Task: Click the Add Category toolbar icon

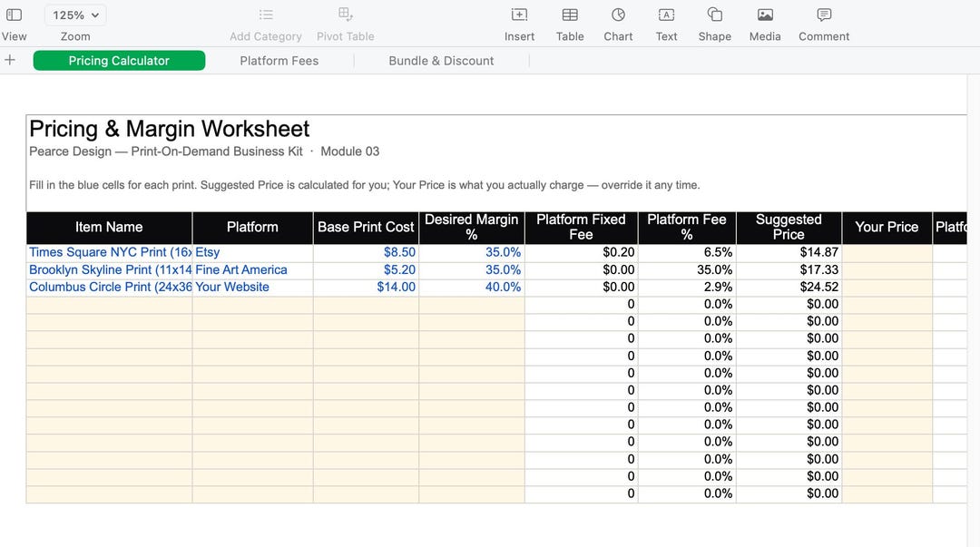Action: pyautogui.click(x=266, y=15)
